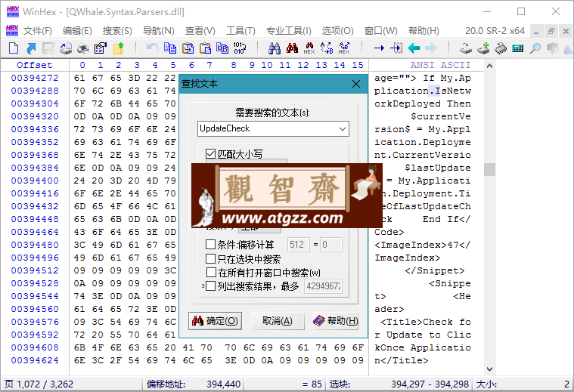
Task: Open the 专业工具(I) menu
Action: coord(288,31)
